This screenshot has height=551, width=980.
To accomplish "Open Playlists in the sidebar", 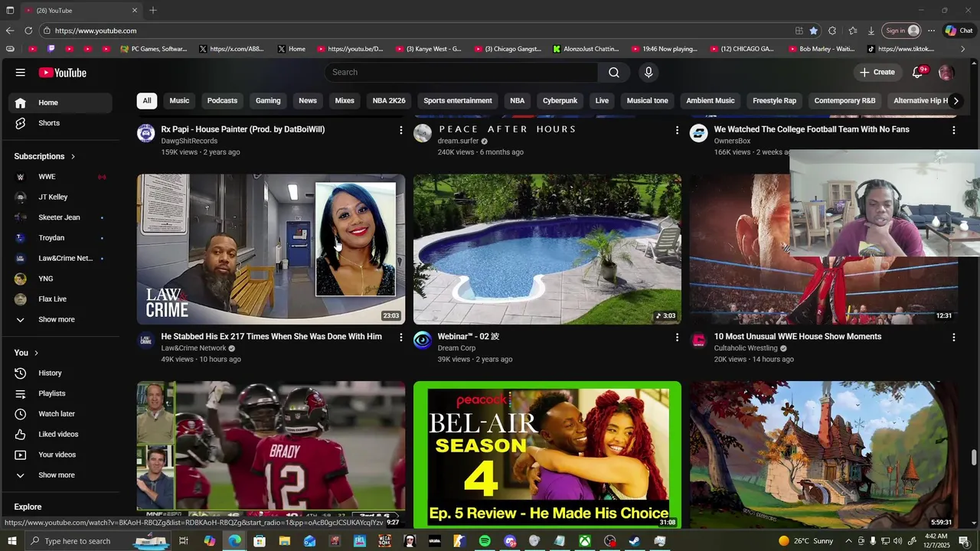I will (60, 393).
